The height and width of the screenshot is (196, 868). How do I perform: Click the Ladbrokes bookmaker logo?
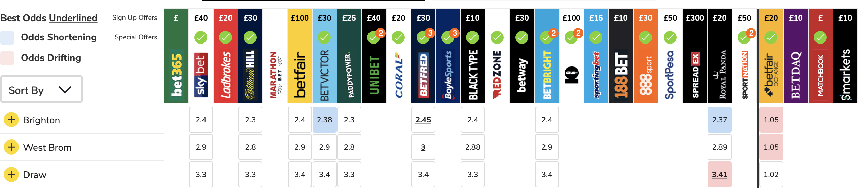(226, 75)
